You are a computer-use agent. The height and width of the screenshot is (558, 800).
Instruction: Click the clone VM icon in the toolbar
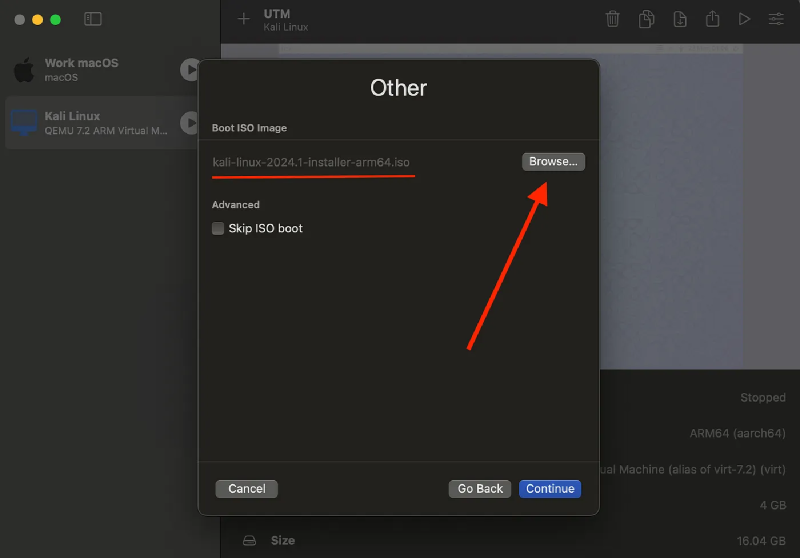[x=647, y=19]
